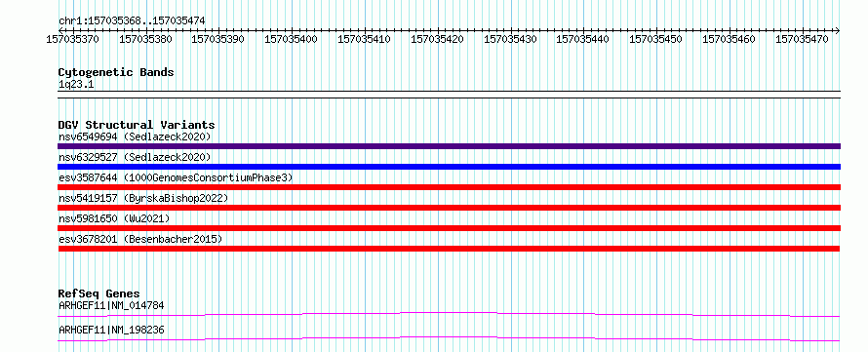Click ruler position 157035400
This screenshot has height=352, width=868.
[292, 39]
